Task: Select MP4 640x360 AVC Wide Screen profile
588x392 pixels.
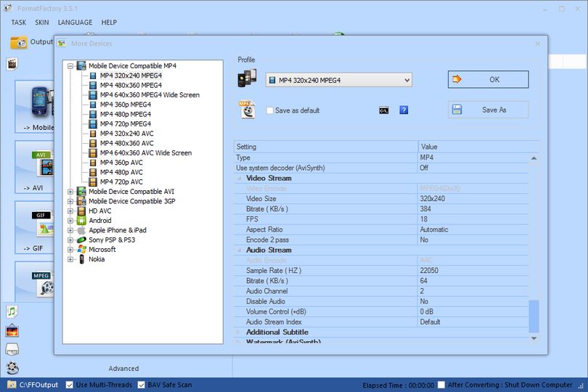Action: (146, 153)
